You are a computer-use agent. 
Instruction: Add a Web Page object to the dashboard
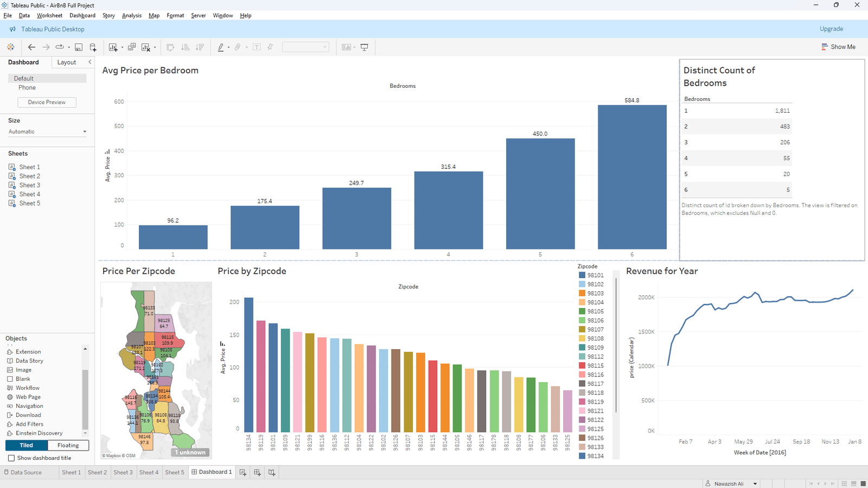[28, 396]
